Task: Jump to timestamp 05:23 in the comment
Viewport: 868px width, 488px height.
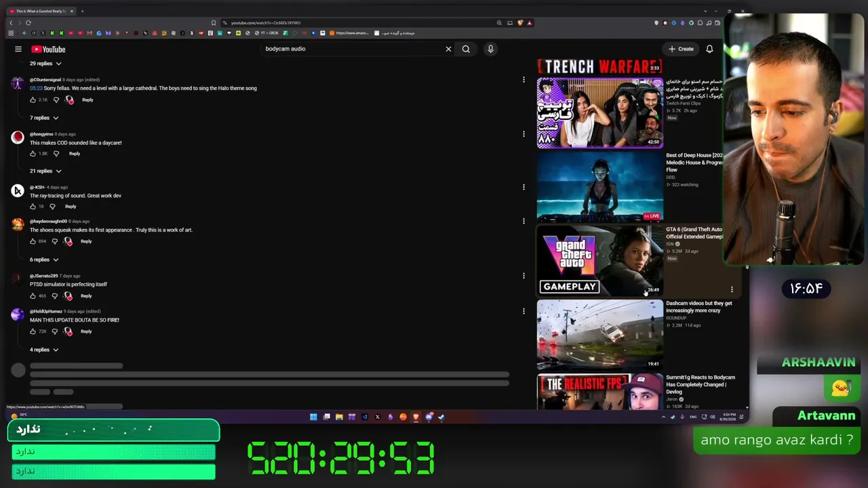Action: coord(36,88)
